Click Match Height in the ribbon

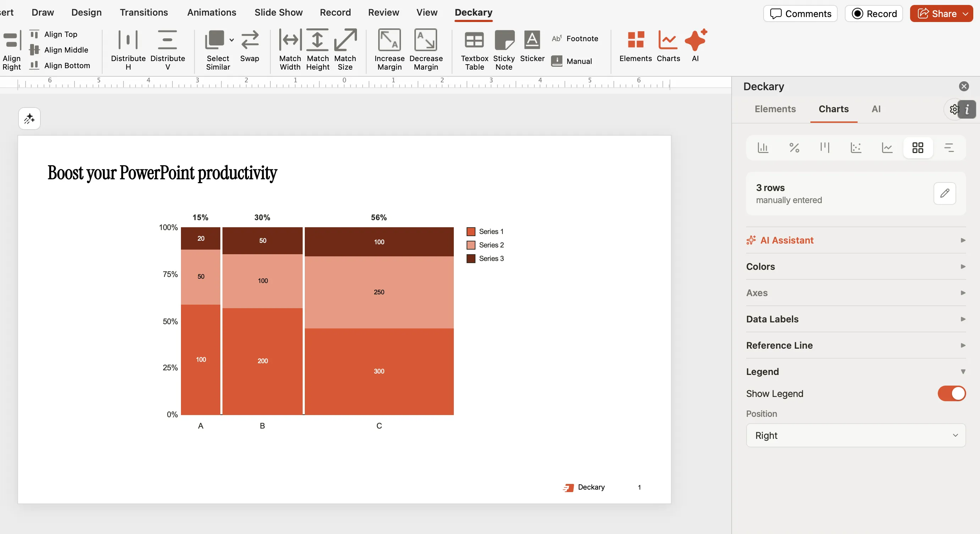318,49
